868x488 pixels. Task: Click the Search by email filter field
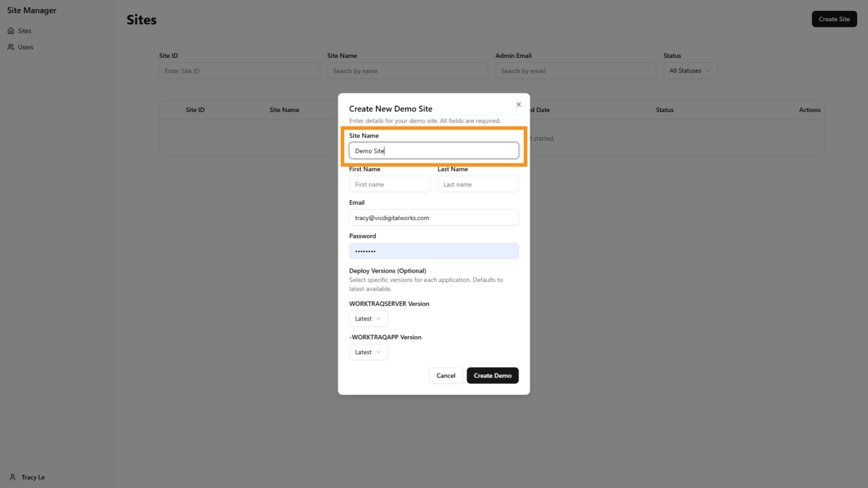click(x=575, y=71)
